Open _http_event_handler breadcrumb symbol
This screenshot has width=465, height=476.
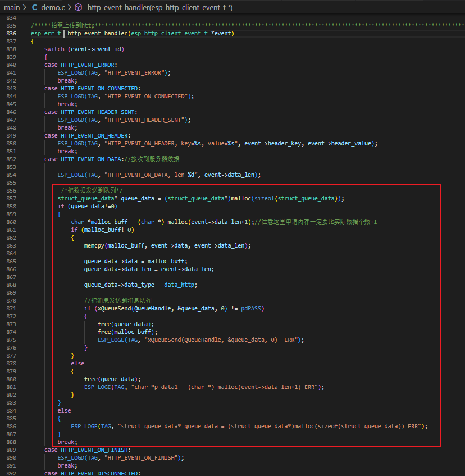[x=158, y=8]
